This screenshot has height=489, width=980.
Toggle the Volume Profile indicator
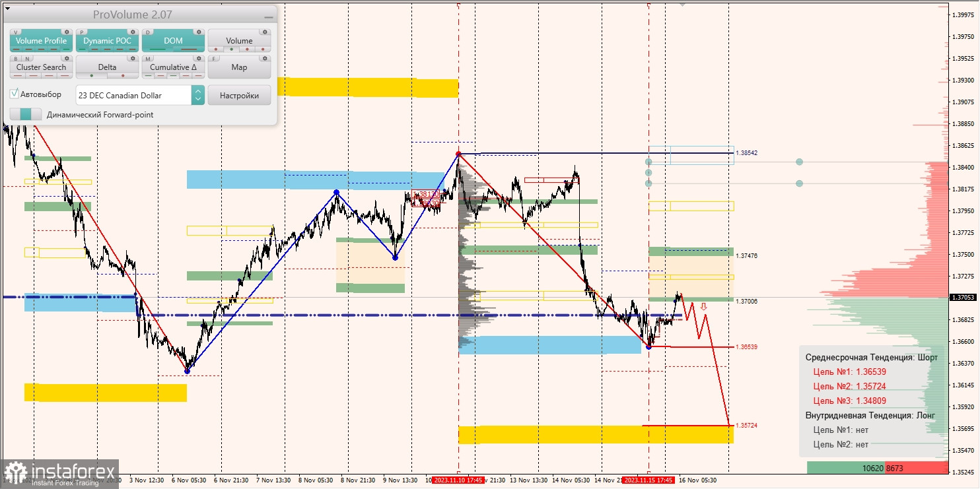41,41
